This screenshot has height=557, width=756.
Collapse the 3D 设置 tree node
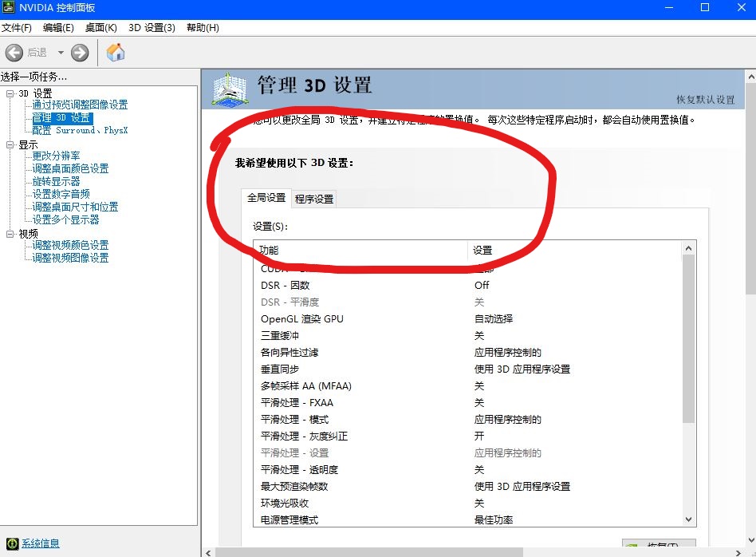click(x=10, y=93)
